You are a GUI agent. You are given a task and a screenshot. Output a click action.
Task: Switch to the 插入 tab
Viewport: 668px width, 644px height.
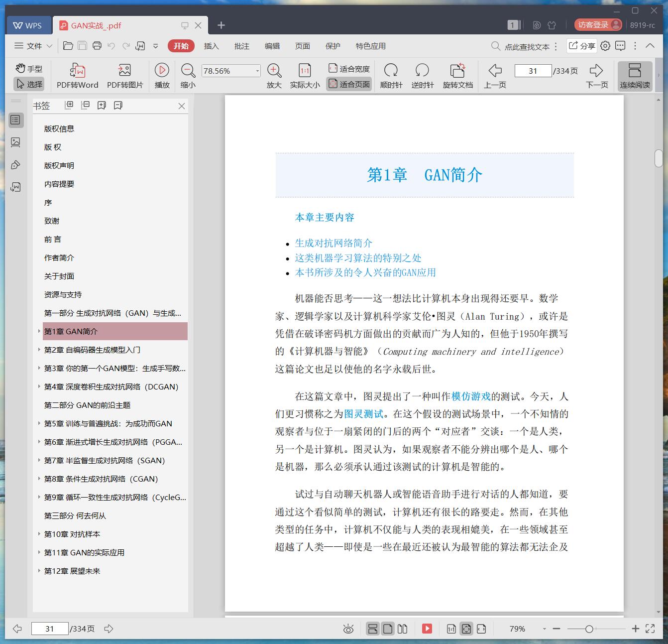pos(212,46)
